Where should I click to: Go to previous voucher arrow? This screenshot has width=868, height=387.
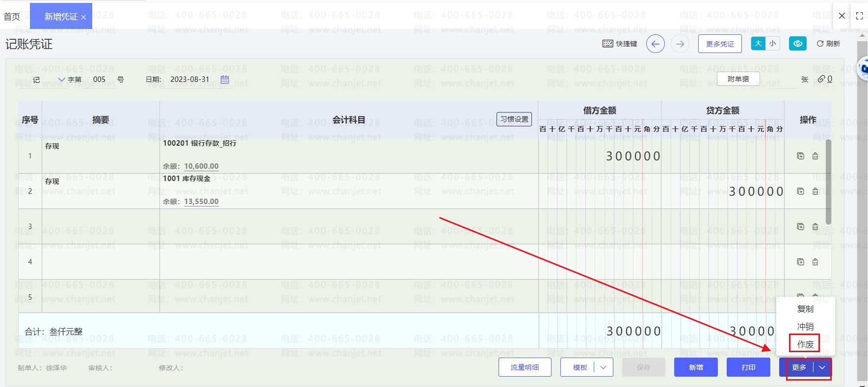point(656,44)
